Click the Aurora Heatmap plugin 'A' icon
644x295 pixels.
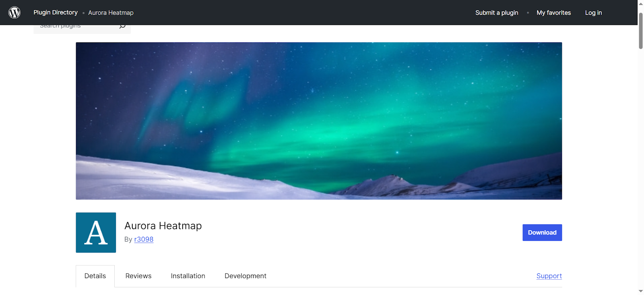pyautogui.click(x=96, y=233)
